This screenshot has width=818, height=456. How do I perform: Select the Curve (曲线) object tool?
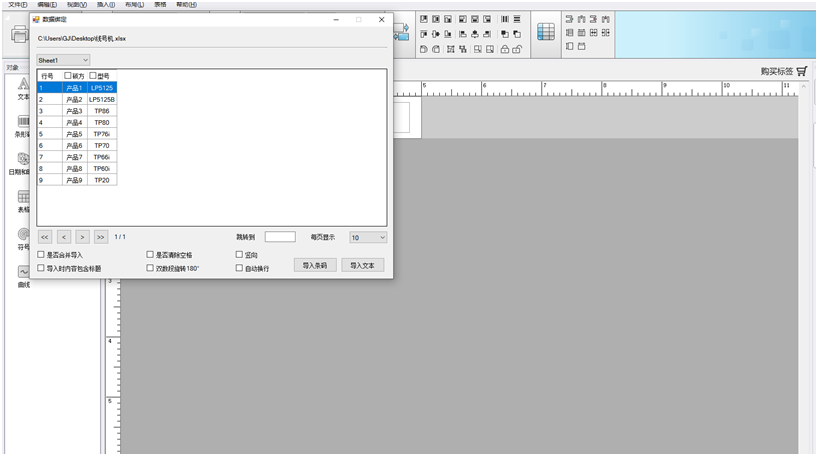(x=23, y=273)
